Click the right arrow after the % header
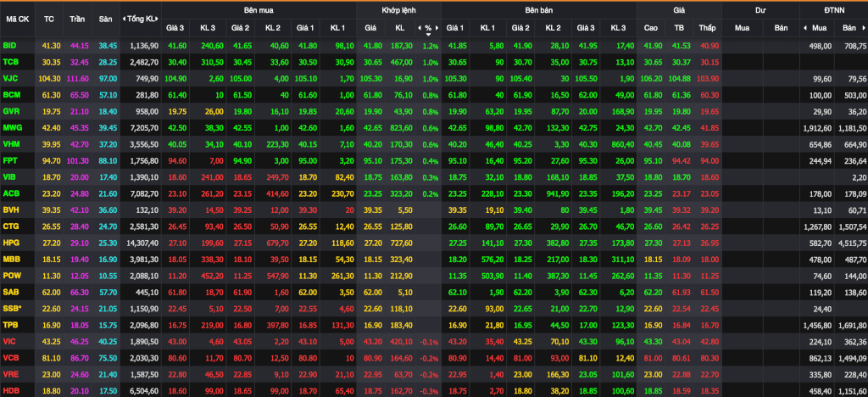Viewport: 868px width, 397px height. (x=437, y=27)
